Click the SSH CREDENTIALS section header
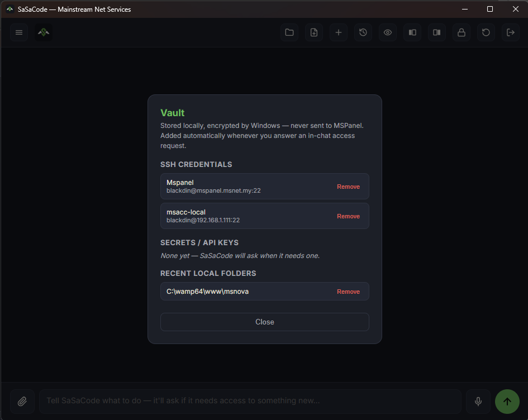This screenshot has width=528, height=420. tap(196, 164)
